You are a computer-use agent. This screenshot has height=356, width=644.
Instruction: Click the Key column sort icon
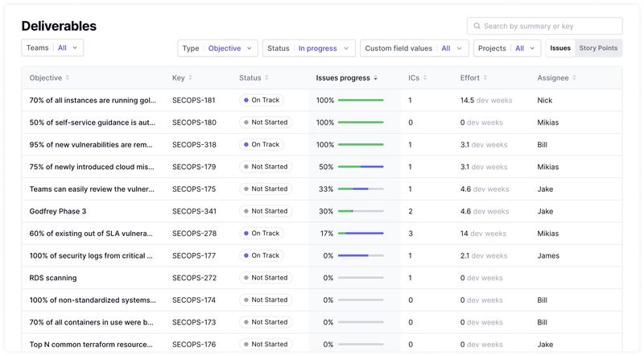tap(191, 78)
